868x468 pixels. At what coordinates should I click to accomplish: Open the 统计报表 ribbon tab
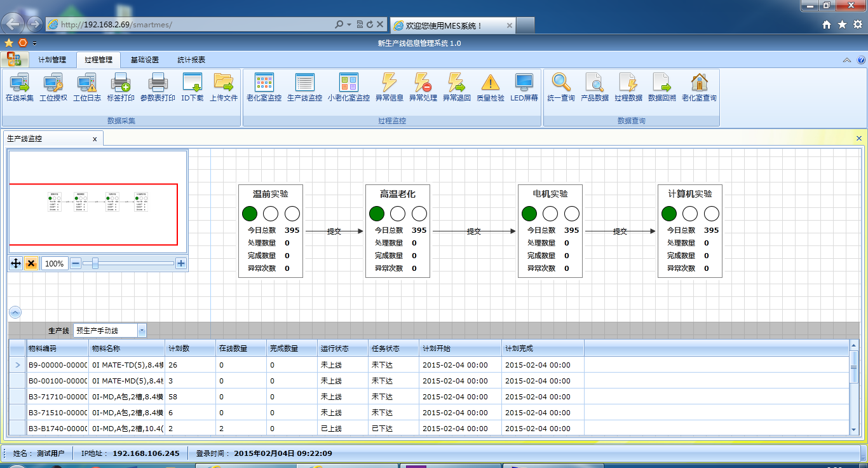[191, 60]
